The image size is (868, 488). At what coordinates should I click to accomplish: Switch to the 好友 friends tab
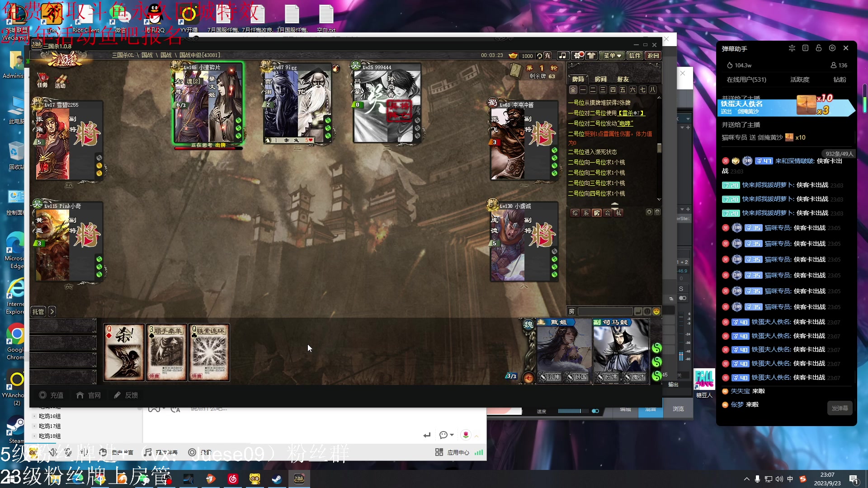[623, 79]
